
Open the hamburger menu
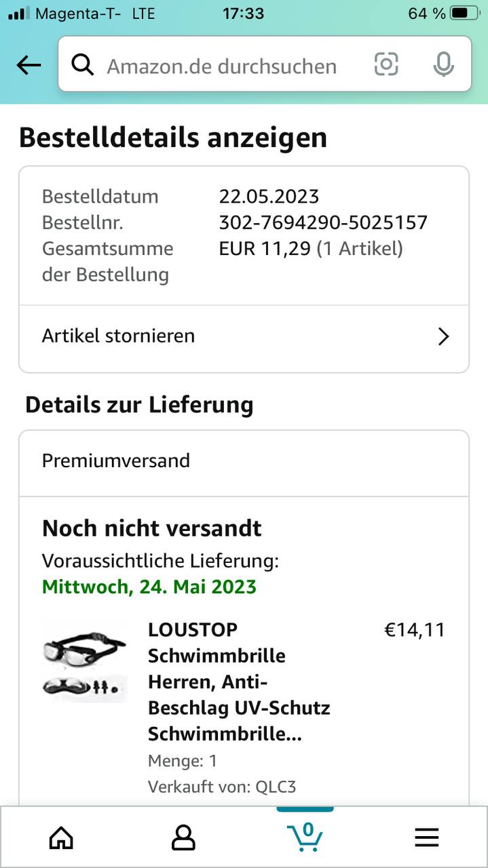point(427,838)
